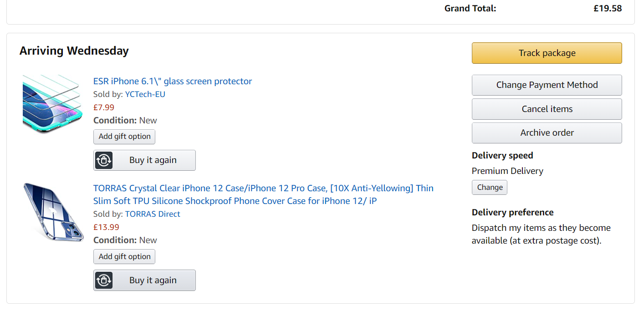The height and width of the screenshot is (311, 644).
Task: Click the £13.99 price text
Action: [106, 227]
